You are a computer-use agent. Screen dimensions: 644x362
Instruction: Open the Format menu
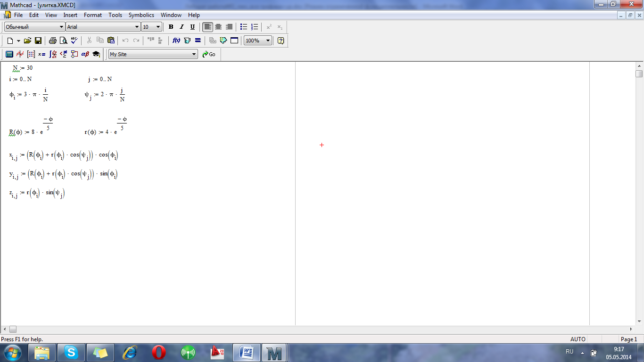point(93,15)
